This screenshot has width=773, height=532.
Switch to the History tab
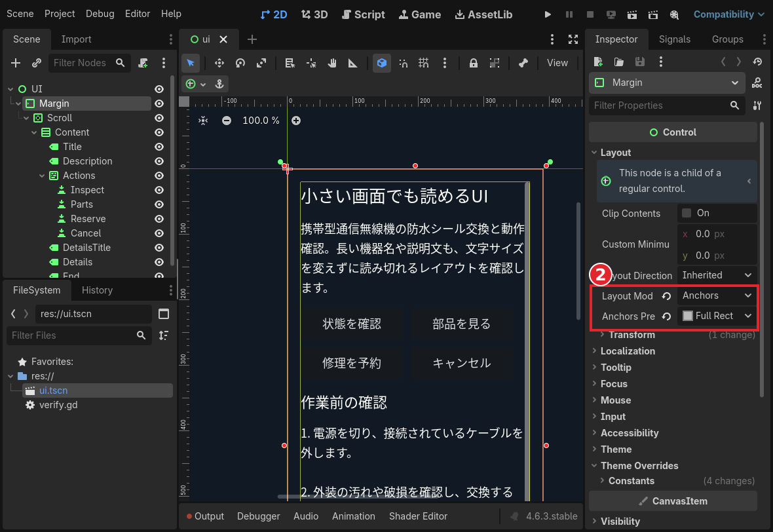[97, 290]
